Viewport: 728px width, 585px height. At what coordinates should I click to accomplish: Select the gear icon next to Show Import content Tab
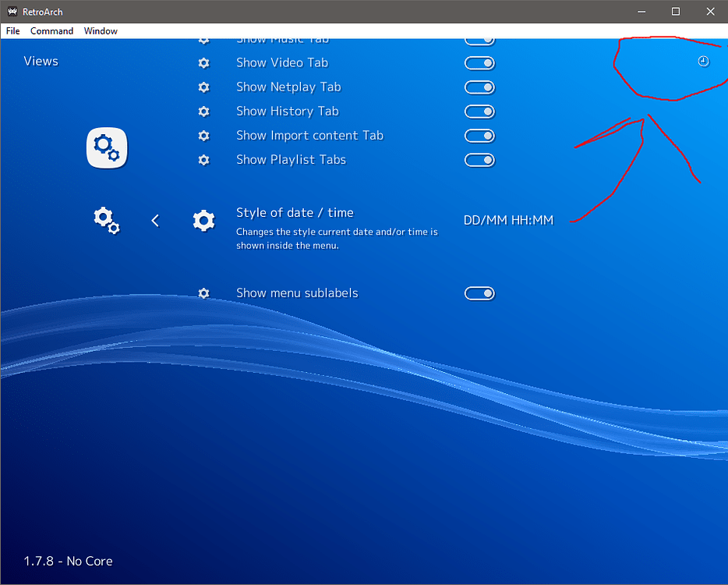click(x=203, y=135)
